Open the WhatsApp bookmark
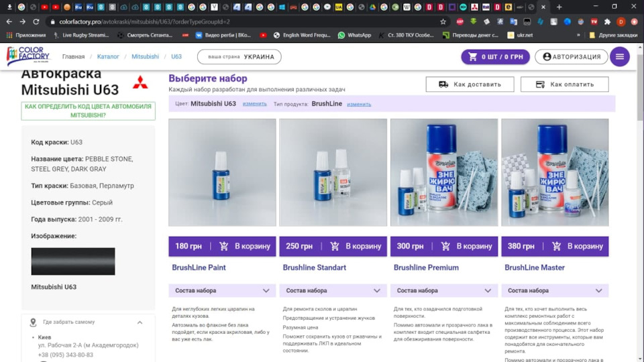The width and height of the screenshot is (644, 362). [355, 36]
